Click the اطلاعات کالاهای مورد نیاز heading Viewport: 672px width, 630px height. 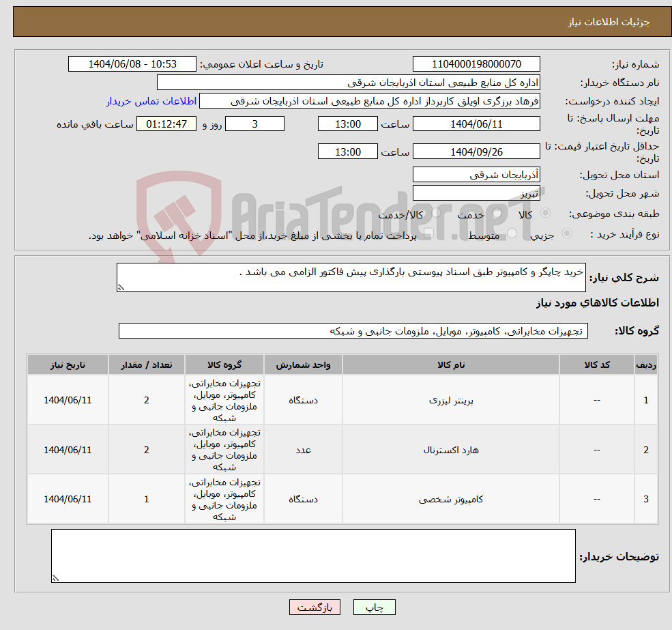598,303
